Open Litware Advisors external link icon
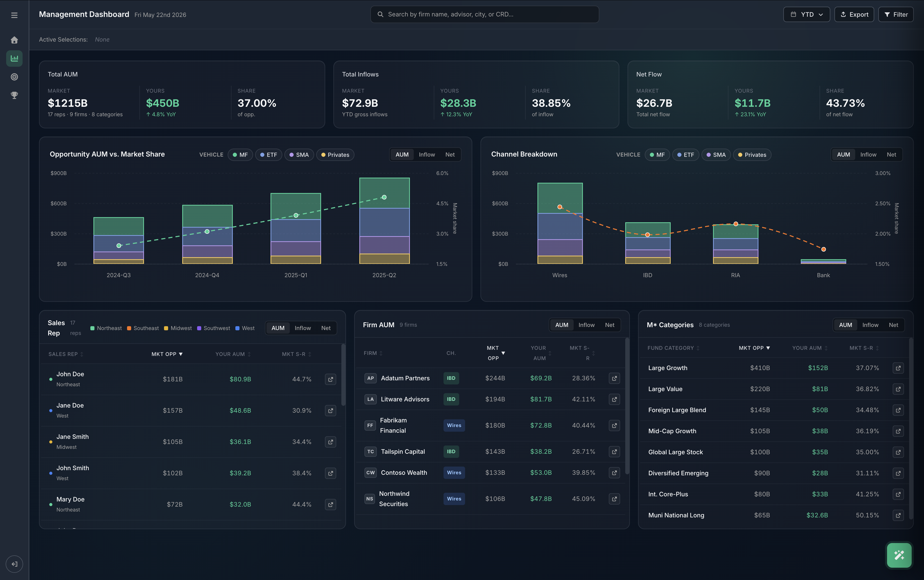Screen dimensions: 924x580 pos(614,399)
